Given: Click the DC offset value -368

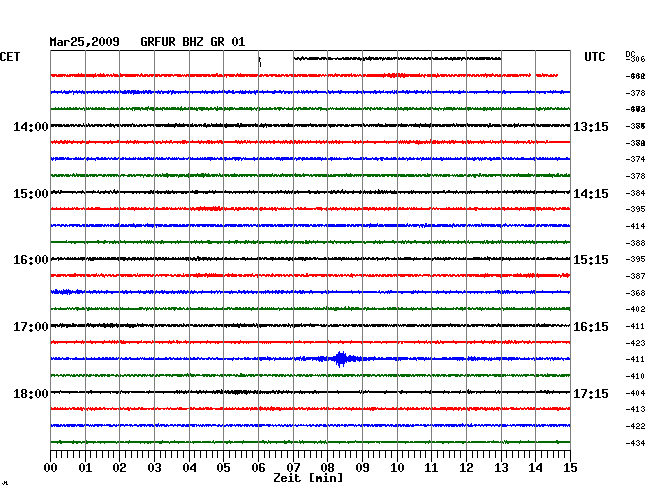Looking at the screenshot, I should (635, 293).
